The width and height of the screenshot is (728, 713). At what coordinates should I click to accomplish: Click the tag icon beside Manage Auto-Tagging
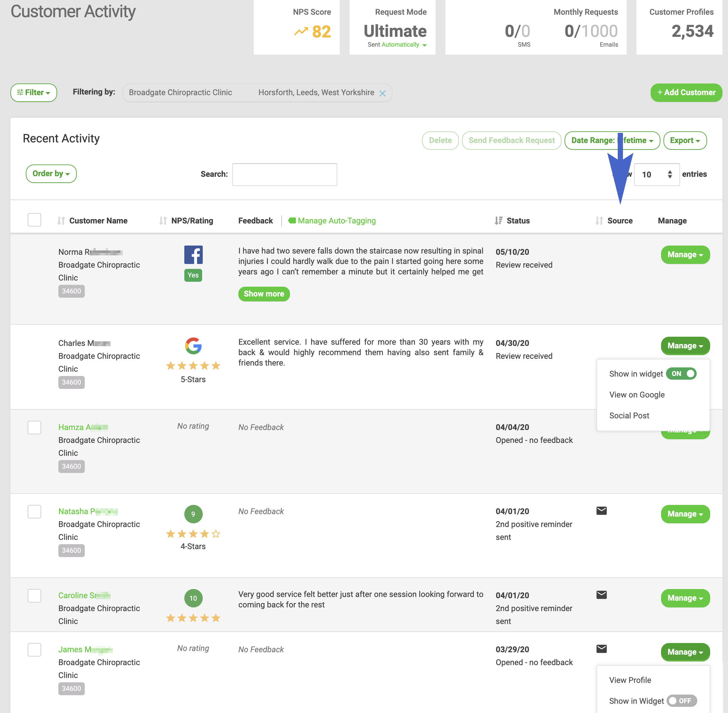click(292, 221)
